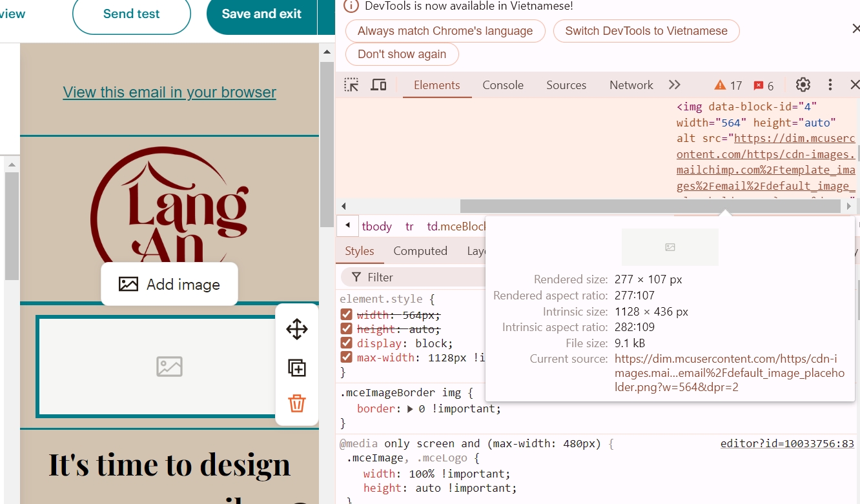This screenshot has width=860, height=504.
Task: Click the Don't show again button
Action: (x=402, y=54)
